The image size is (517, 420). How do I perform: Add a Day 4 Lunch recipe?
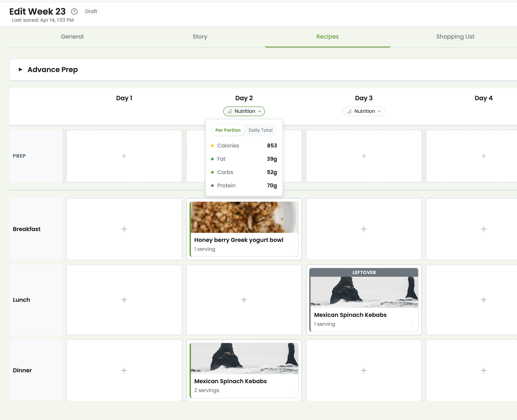[x=483, y=300]
